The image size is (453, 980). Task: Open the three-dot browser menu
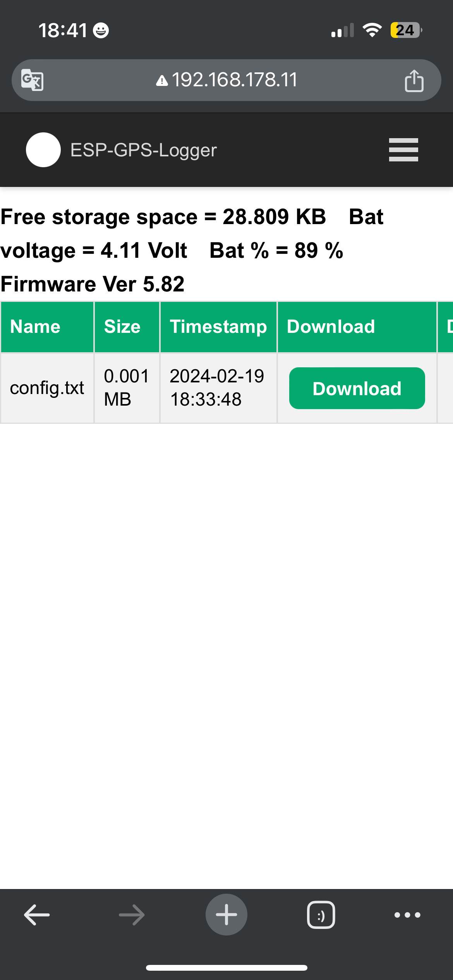tap(407, 915)
